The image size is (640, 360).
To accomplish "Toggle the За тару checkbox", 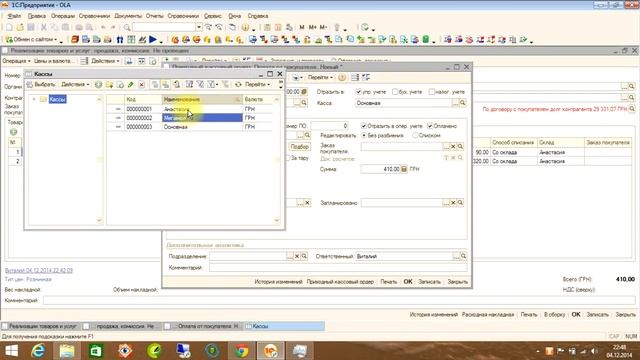I will (287, 158).
